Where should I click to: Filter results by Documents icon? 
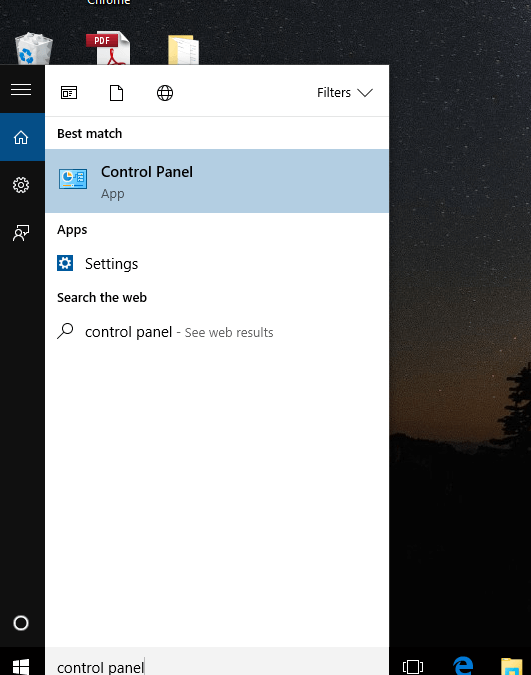(x=116, y=93)
